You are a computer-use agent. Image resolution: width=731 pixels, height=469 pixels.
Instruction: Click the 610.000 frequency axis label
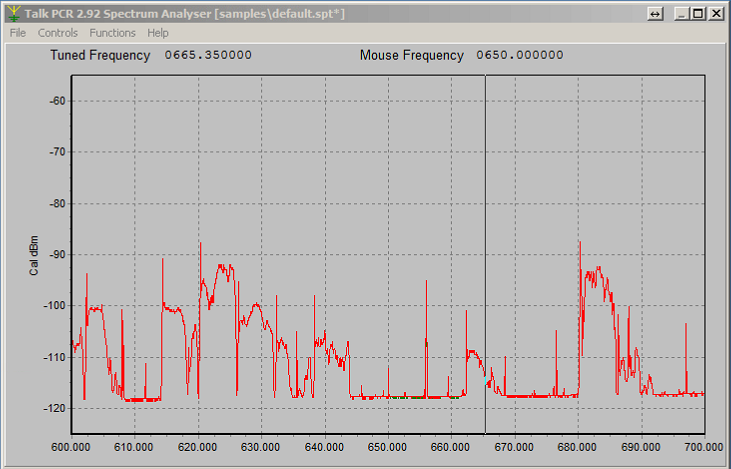[134, 447]
